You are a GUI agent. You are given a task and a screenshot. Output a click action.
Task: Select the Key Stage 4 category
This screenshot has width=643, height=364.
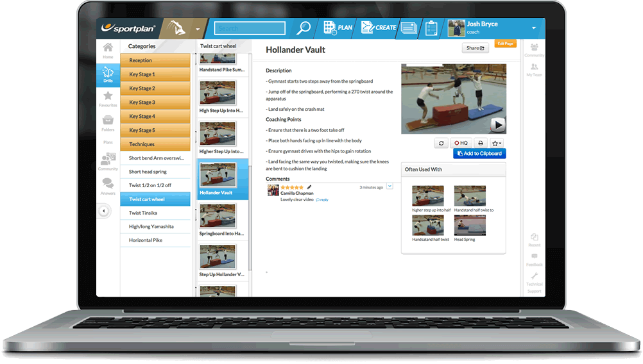155,116
